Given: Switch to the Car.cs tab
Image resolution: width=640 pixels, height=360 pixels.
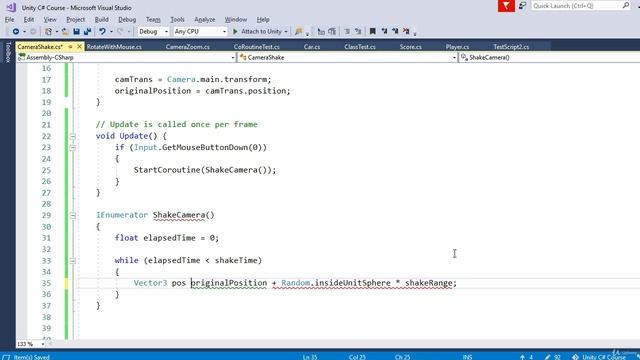Looking at the screenshot, I should (312, 47).
